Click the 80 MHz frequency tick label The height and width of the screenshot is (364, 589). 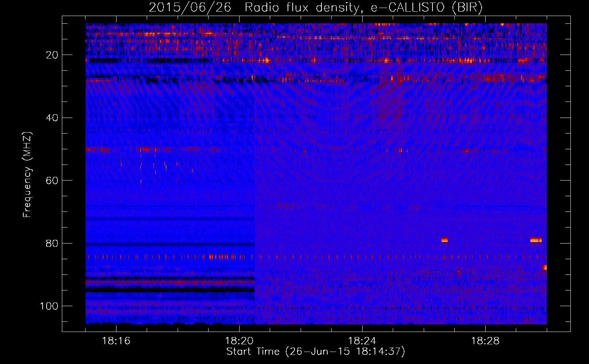pos(52,244)
